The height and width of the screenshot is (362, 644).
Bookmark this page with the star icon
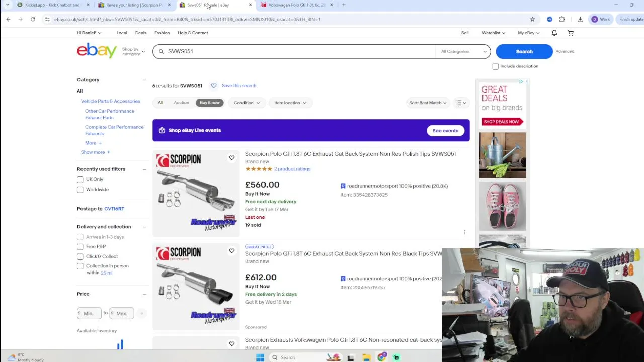pos(532,19)
